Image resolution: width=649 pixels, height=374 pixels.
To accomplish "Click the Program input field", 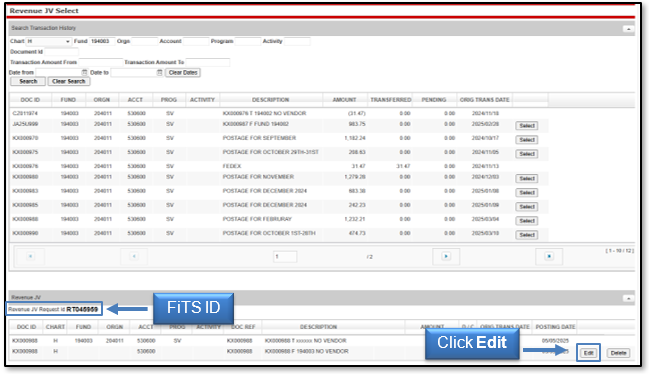I will [x=248, y=41].
